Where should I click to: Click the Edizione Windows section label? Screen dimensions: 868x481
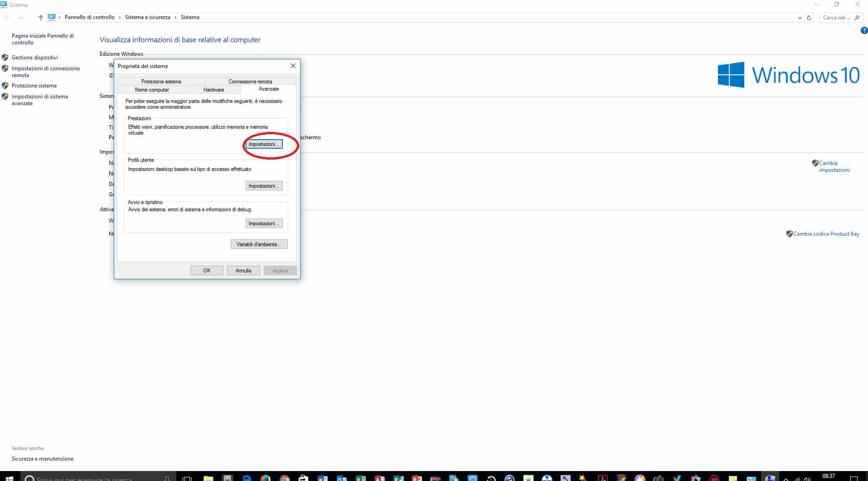121,54
